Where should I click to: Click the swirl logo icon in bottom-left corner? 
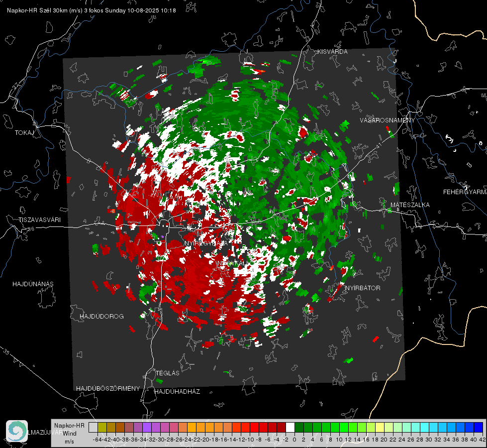(17, 431)
